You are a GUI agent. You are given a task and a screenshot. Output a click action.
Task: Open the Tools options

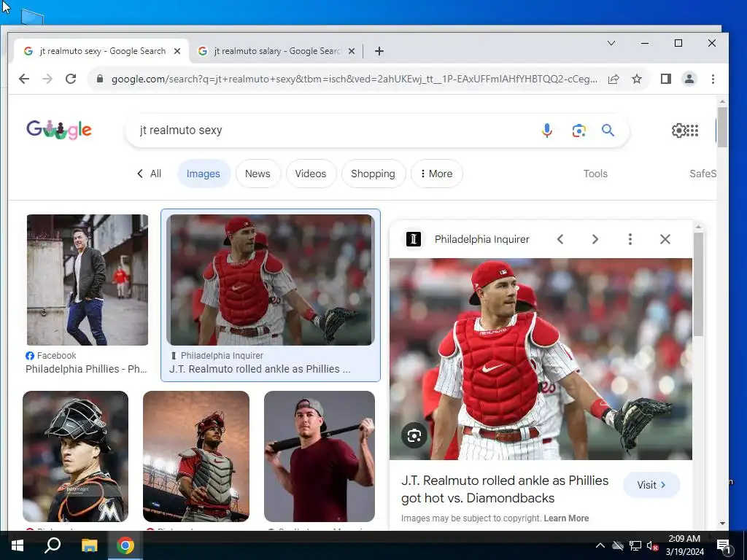[595, 174]
